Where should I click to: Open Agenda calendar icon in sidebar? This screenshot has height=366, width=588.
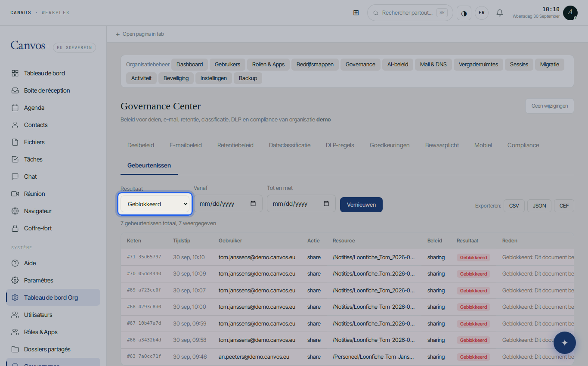[x=15, y=108]
